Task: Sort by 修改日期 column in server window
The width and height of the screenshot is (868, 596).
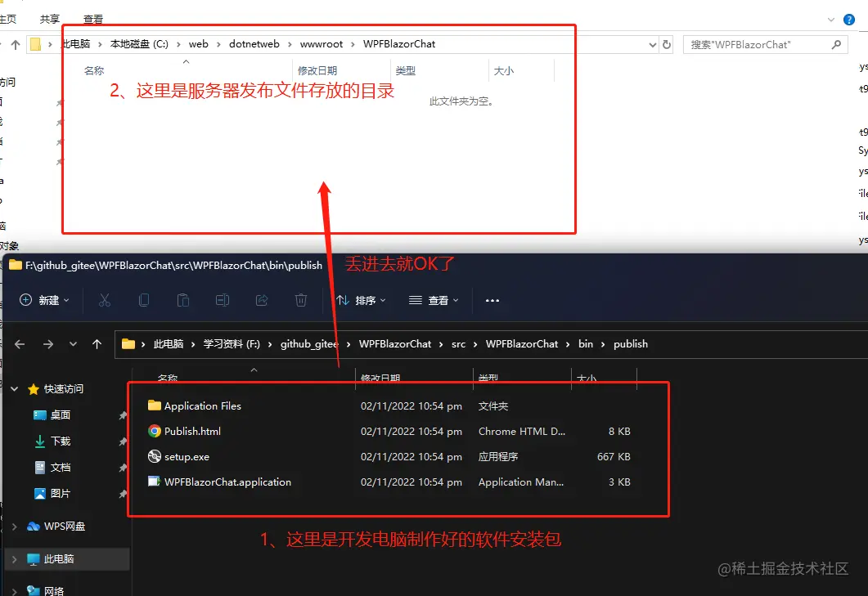Action: (317, 71)
